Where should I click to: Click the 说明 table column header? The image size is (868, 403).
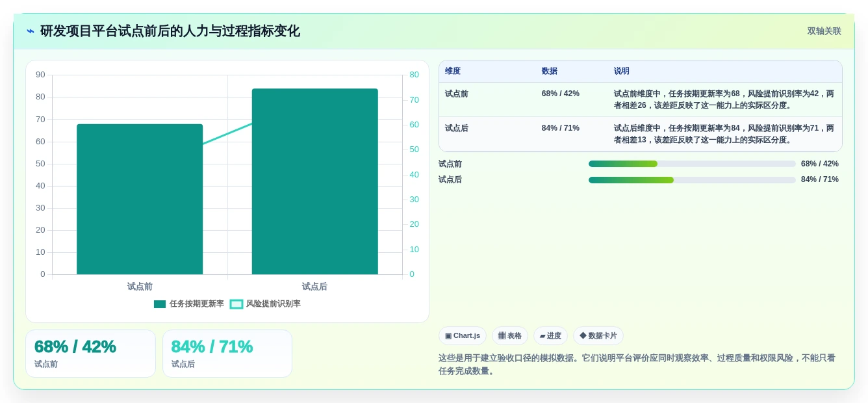click(622, 71)
